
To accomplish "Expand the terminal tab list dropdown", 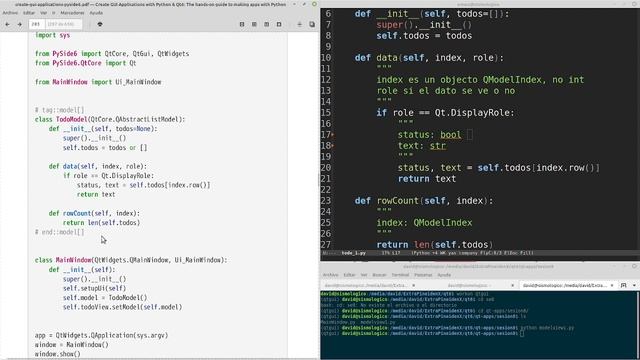I will click(634, 285).
